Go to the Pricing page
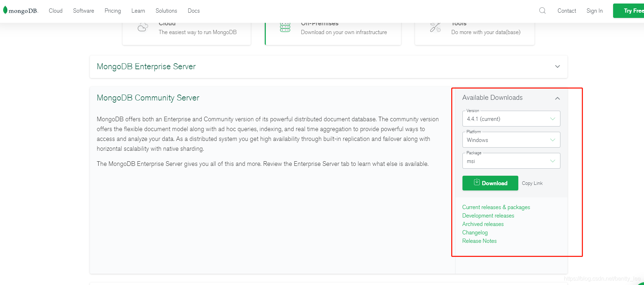Screen dimensions: 644x285 pyautogui.click(x=113, y=11)
